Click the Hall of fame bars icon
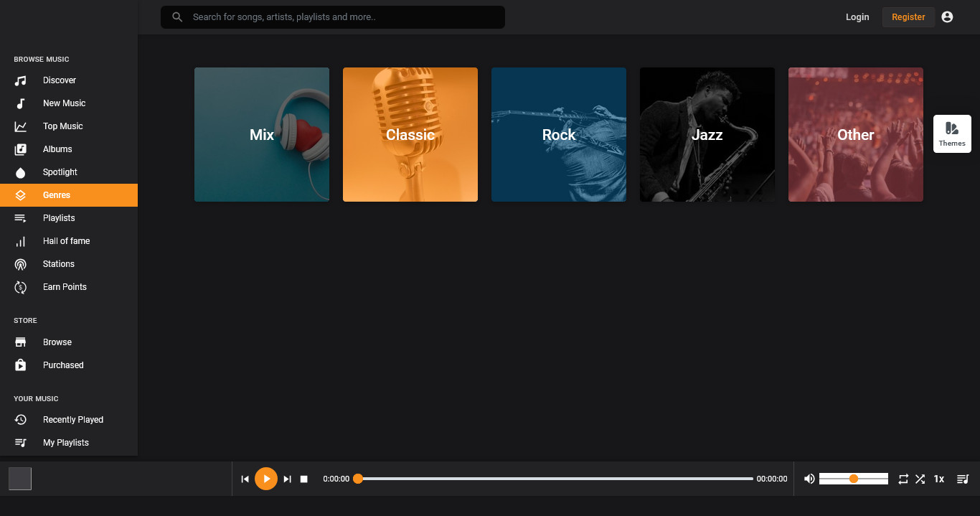The image size is (980, 516). [x=21, y=241]
